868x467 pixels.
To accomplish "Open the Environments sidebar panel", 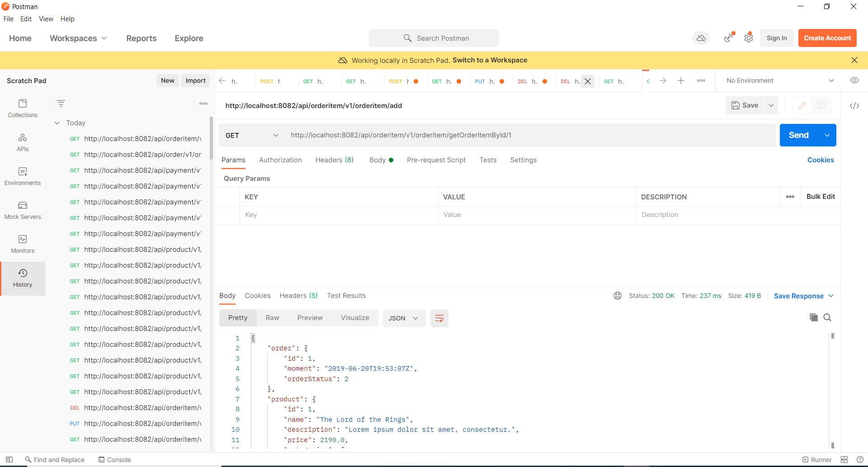I will coord(23,176).
